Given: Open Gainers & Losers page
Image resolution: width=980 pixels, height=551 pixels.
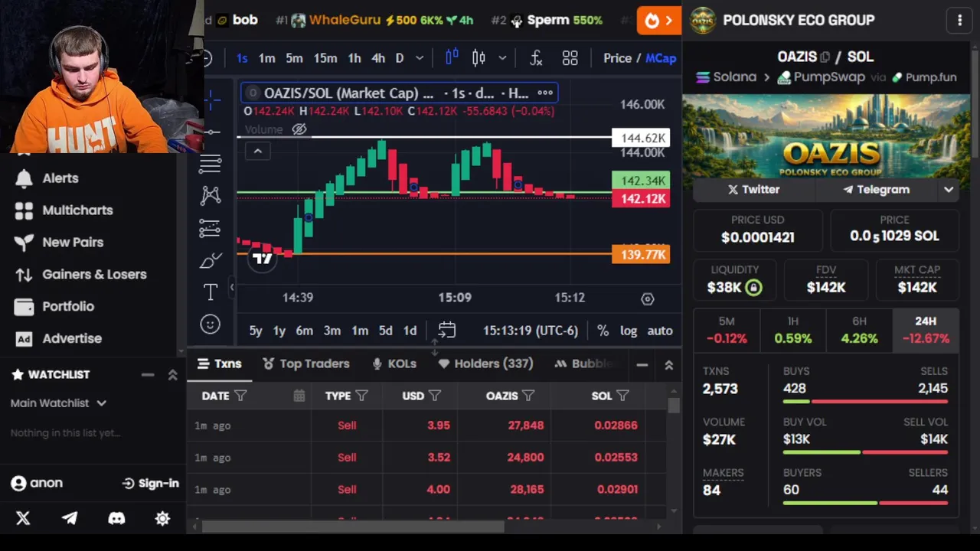Looking at the screenshot, I should [x=94, y=275].
